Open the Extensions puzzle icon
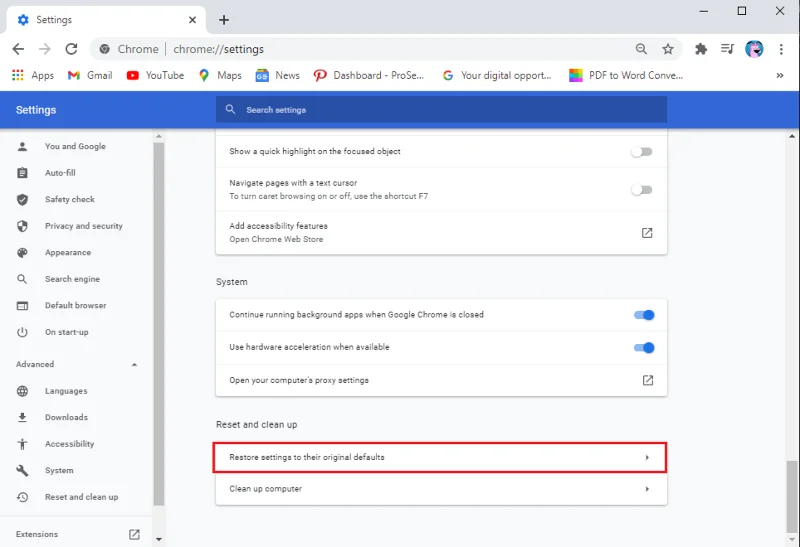Image resolution: width=800 pixels, height=547 pixels. pos(701,49)
